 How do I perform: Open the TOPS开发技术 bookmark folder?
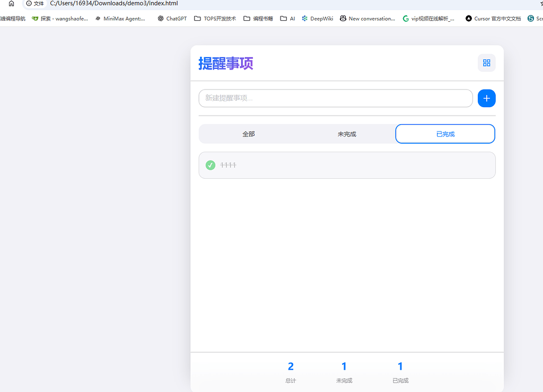pos(215,19)
